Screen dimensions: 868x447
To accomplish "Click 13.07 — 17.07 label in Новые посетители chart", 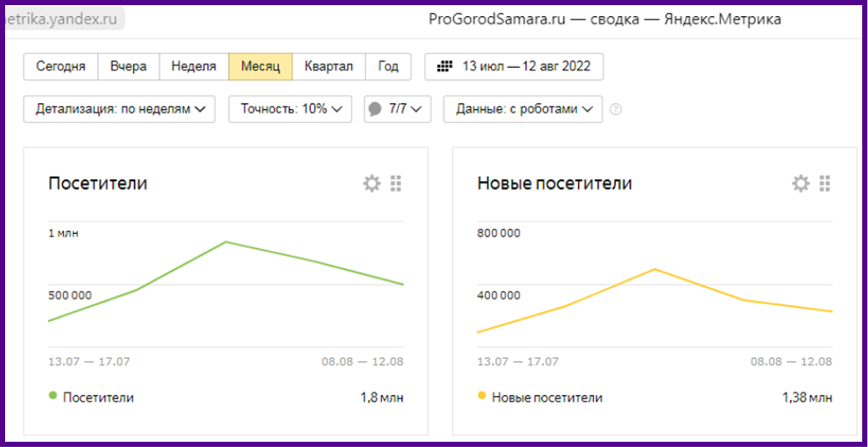I will [518, 361].
